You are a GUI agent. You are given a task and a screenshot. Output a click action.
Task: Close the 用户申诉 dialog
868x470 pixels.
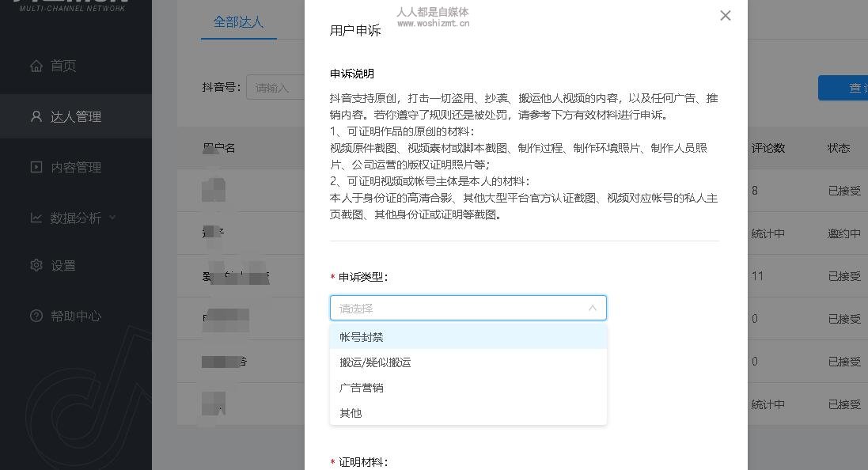click(x=725, y=16)
